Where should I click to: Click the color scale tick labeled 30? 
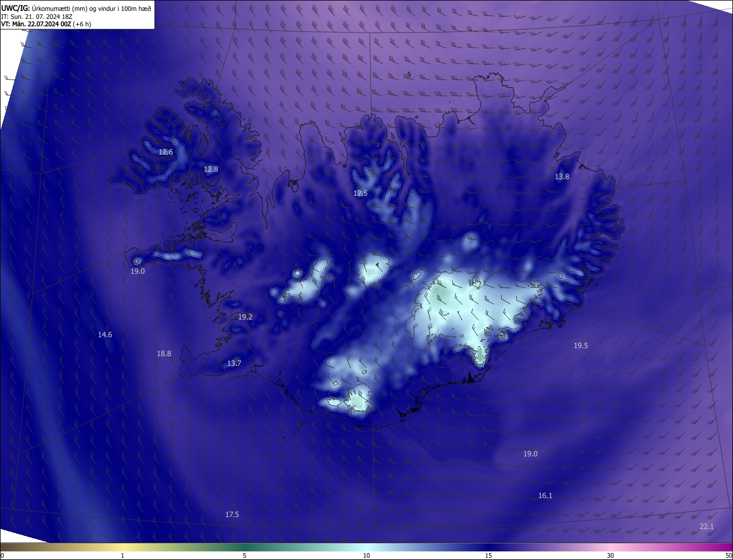(x=610, y=555)
